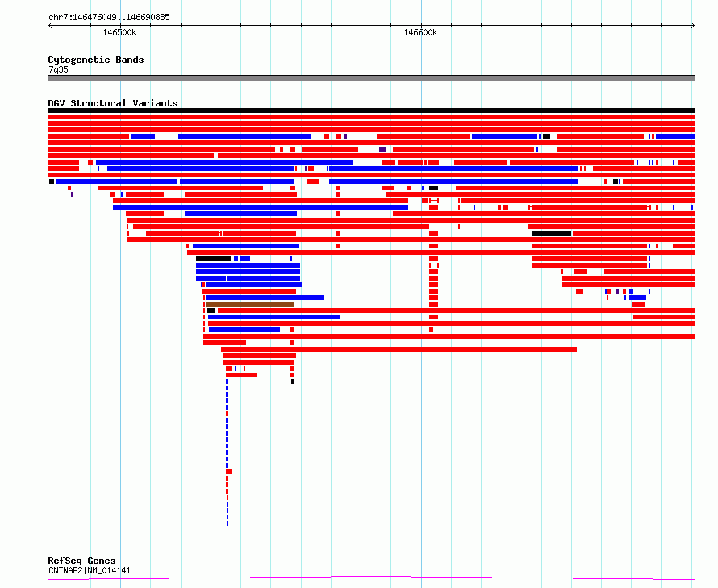This screenshot has height=588, width=718.
Task: Select the RefSeq Genes track title
Action: [x=81, y=561]
